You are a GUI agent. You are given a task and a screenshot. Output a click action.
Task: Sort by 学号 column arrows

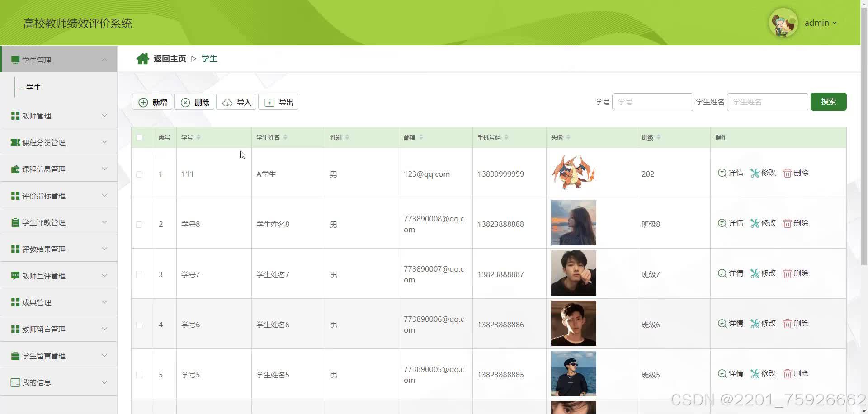tap(198, 137)
